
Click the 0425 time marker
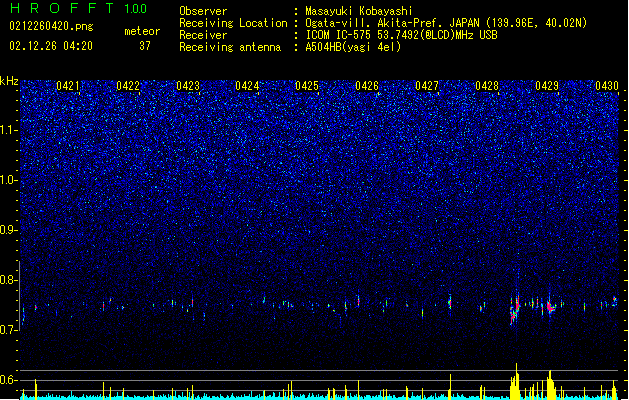(x=307, y=86)
